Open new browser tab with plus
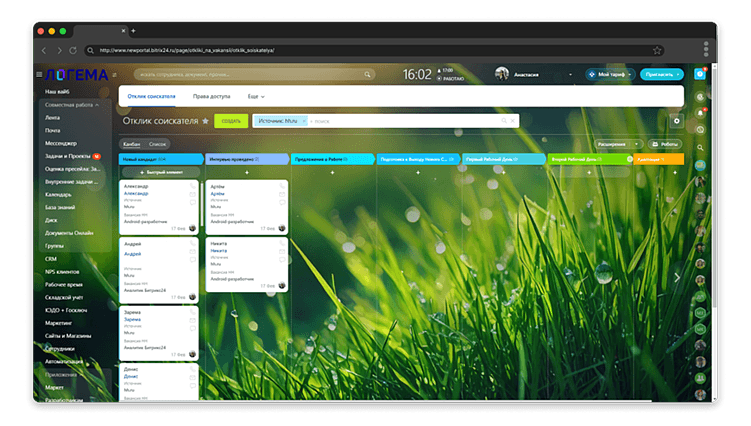 (134, 31)
